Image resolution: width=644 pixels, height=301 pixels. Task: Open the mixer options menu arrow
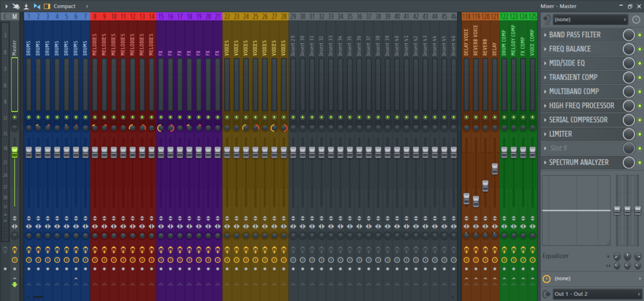click(x=5, y=6)
